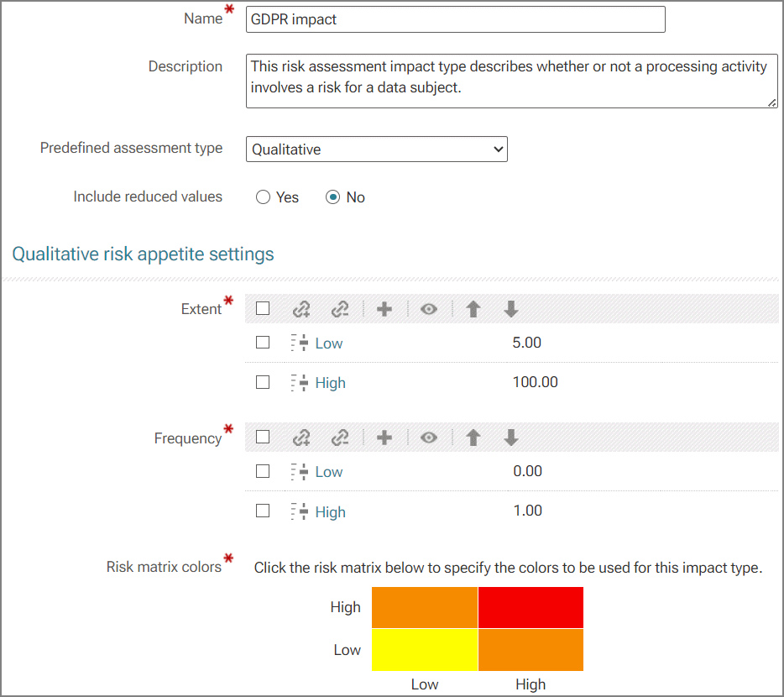Open the Predefined assessment type dropdown
Image resolution: width=784 pixels, height=697 pixels.
pyautogui.click(x=377, y=149)
